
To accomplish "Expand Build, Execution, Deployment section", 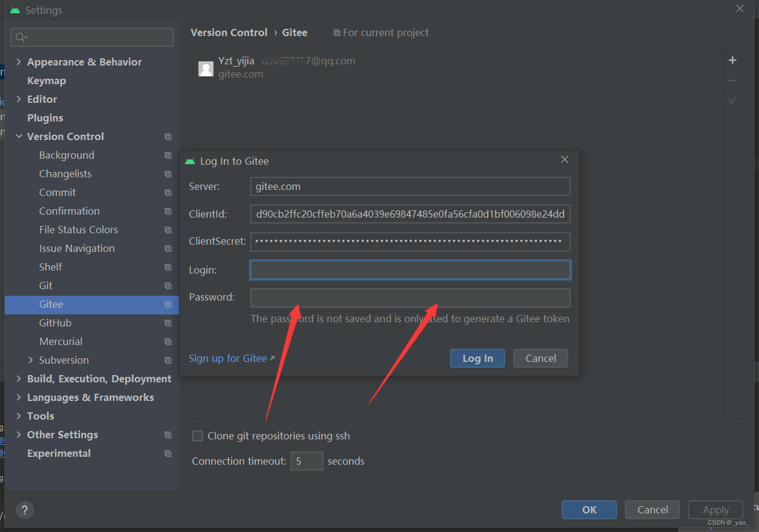I will tap(19, 379).
